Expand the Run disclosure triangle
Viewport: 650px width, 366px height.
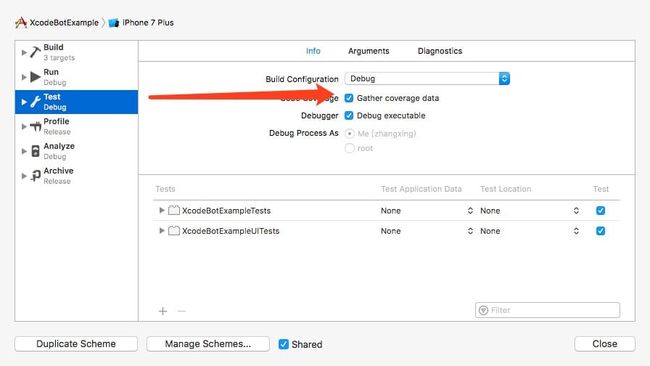pyautogui.click(x=24, y=77)
